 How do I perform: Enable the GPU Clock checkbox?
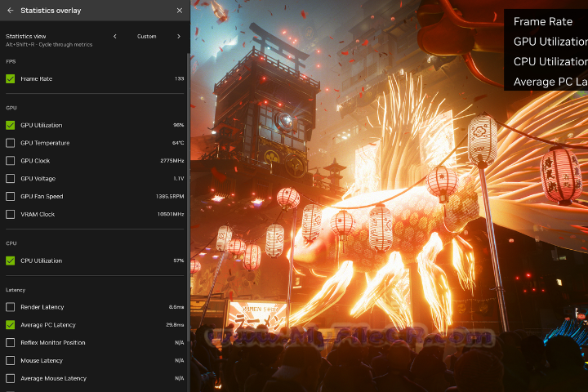10,161
